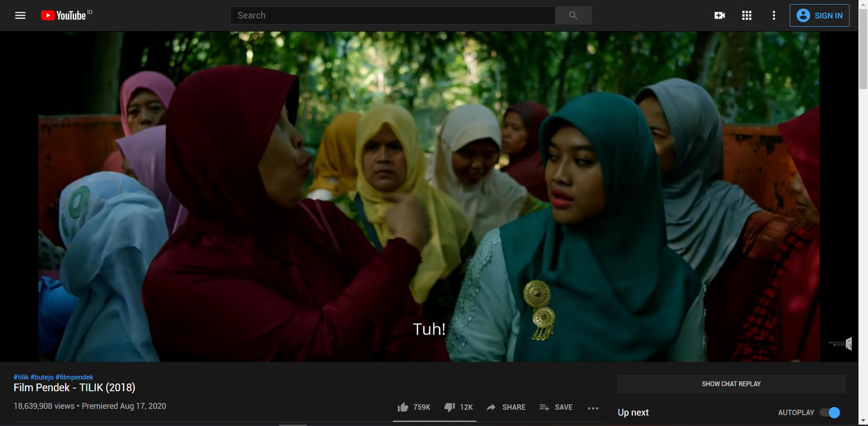Dislike the video with thumbs down

pyautogui.click(x=459, y=407)
